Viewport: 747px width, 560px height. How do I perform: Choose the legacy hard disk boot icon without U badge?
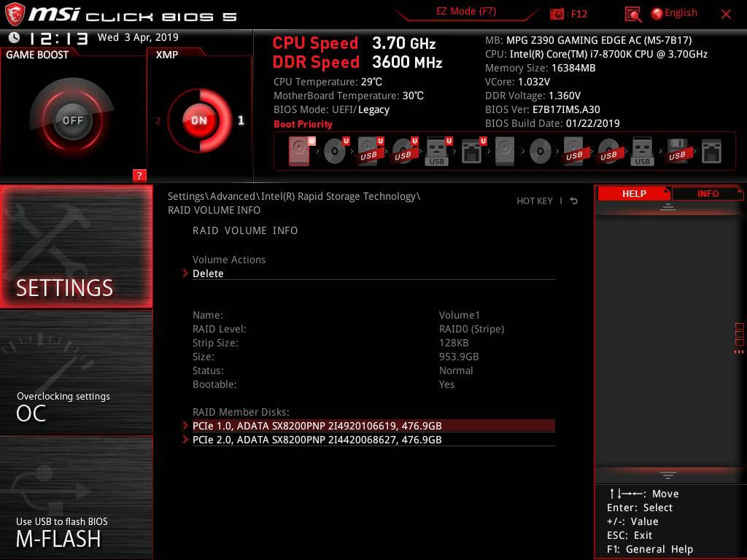[505, 151]
